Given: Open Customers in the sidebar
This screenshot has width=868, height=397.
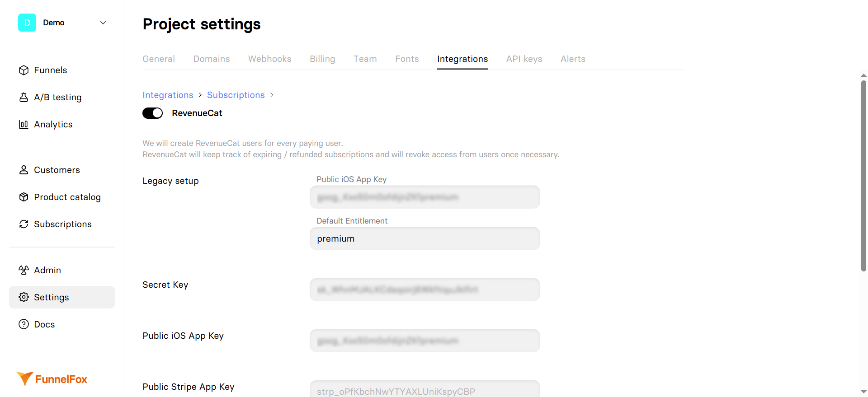Looking at the screenshot, I should pyautogui.click(x=62, y=170).
